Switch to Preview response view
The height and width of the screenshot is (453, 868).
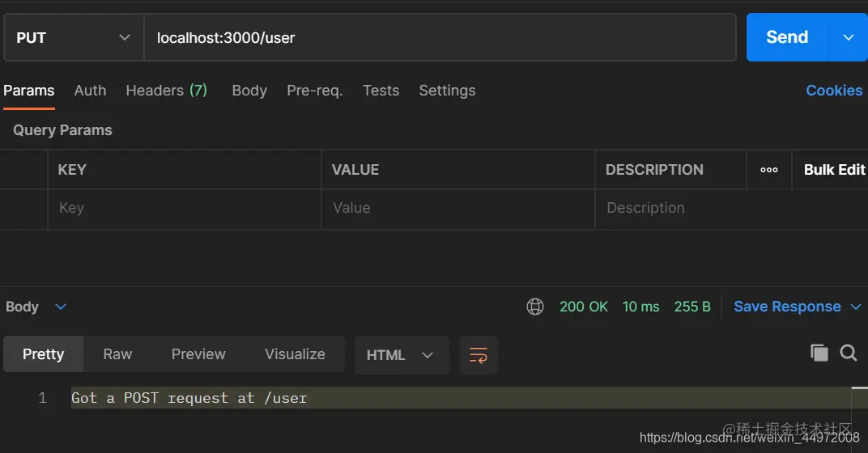click(x=198, y=354)
